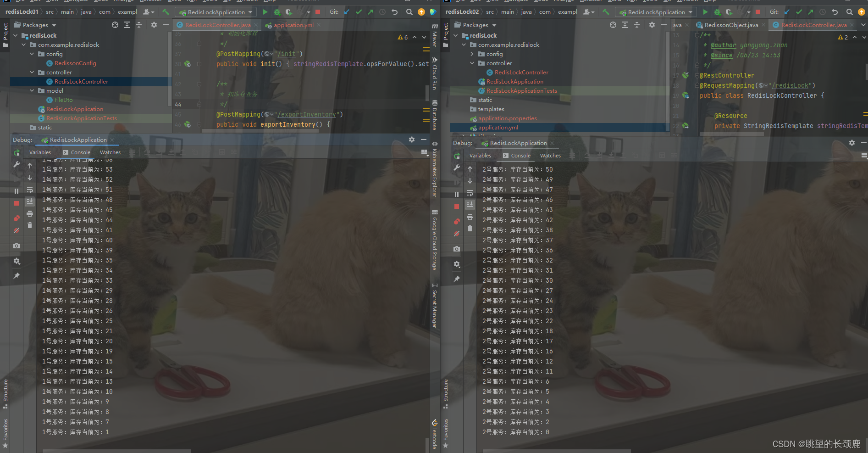
Task: Open Console tab in redisLock02 Debug panel
Action: pyautogui.click(x=517, y=156)
